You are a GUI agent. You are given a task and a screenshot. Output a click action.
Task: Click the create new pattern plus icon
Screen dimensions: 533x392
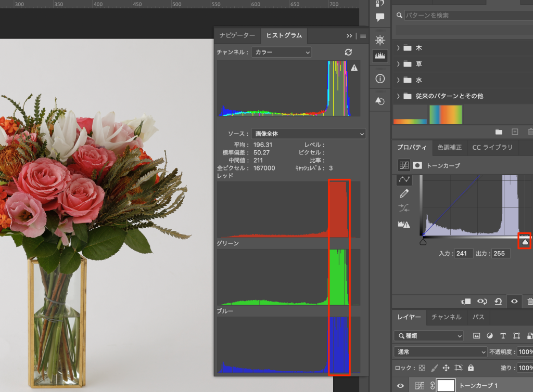[515, 132]
